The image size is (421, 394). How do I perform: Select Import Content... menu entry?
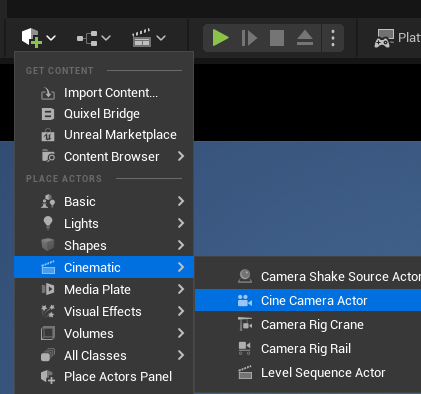pos(104,93)
